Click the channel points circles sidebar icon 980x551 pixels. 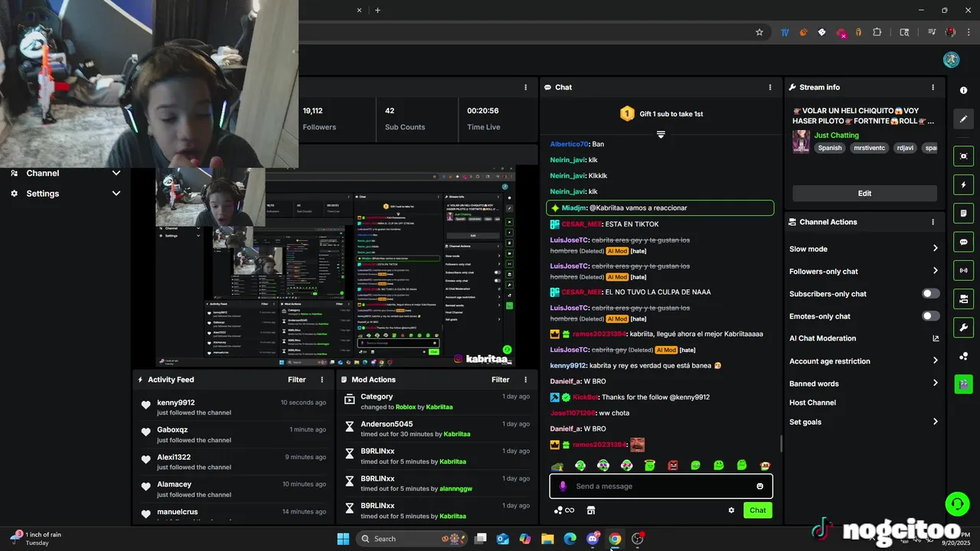[963, 356]
